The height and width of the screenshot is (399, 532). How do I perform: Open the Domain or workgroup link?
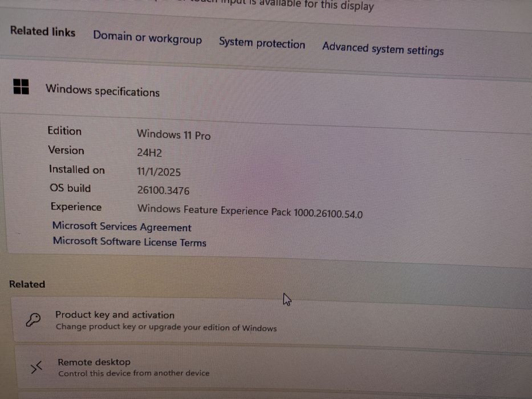coord(147,37)
